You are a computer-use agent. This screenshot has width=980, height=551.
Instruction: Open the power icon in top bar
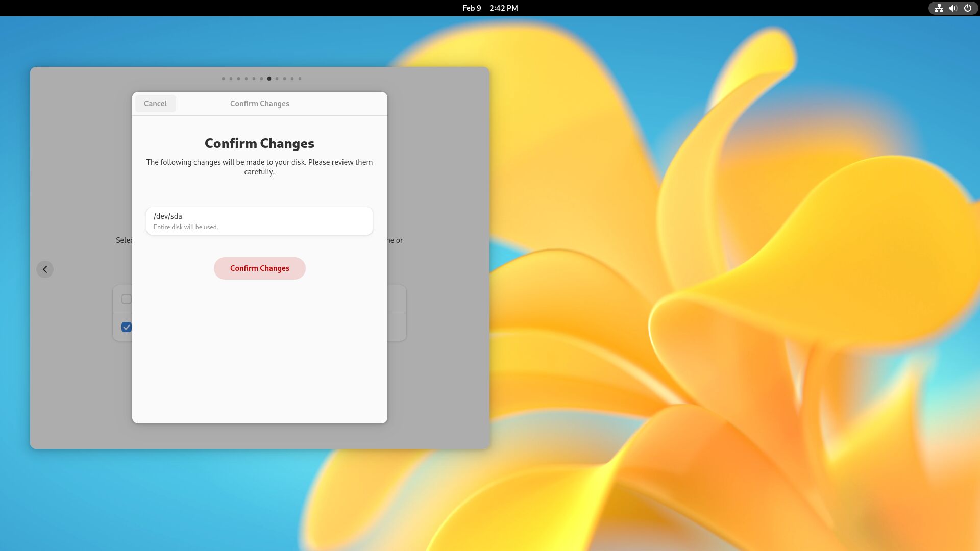coord(967,8)
